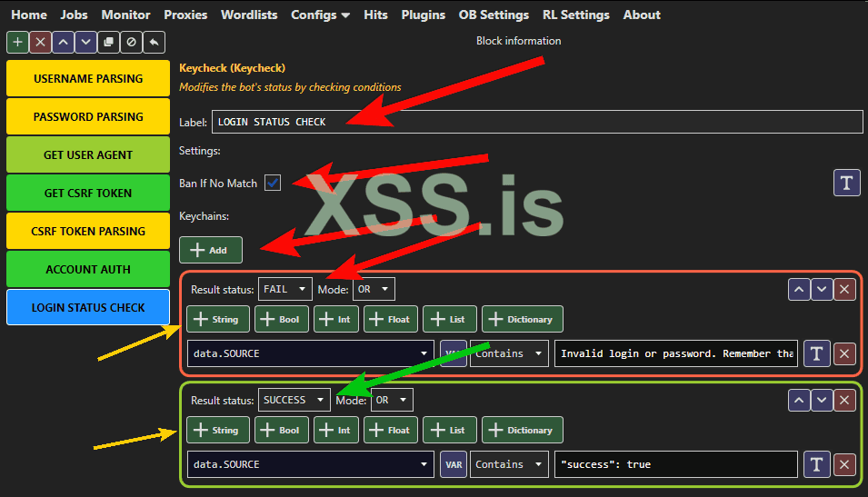Clone the selected block
Image resolution: width=868 pixels, height=497 pixels.
(108, 42)
